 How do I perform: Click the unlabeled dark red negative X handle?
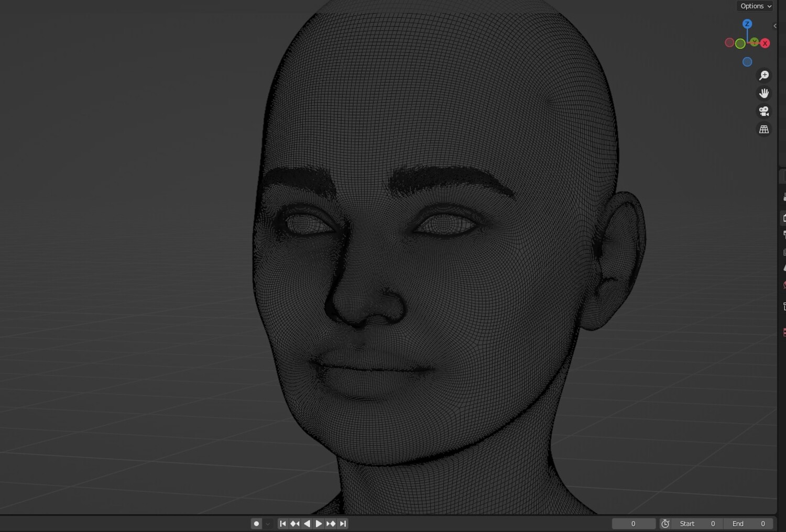(x=729, y=43)
